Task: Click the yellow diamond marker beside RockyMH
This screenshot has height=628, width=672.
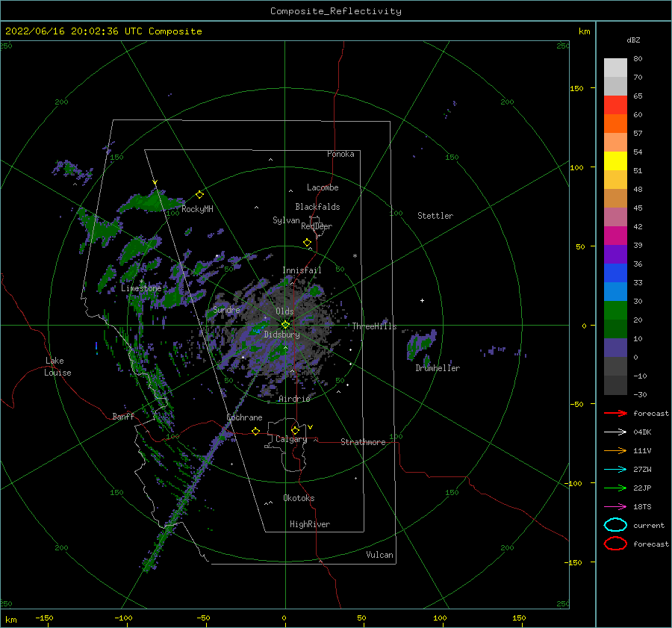Action: (199, 195)
